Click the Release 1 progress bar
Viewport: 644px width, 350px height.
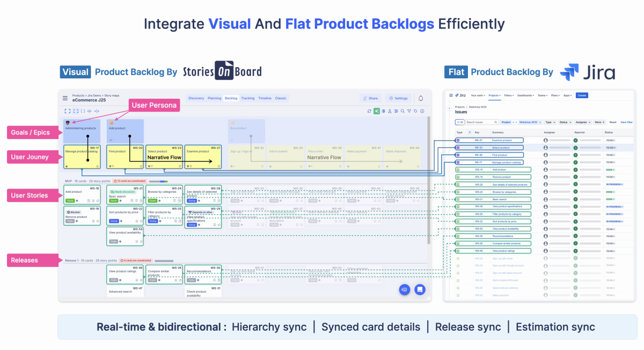(164, 261)
